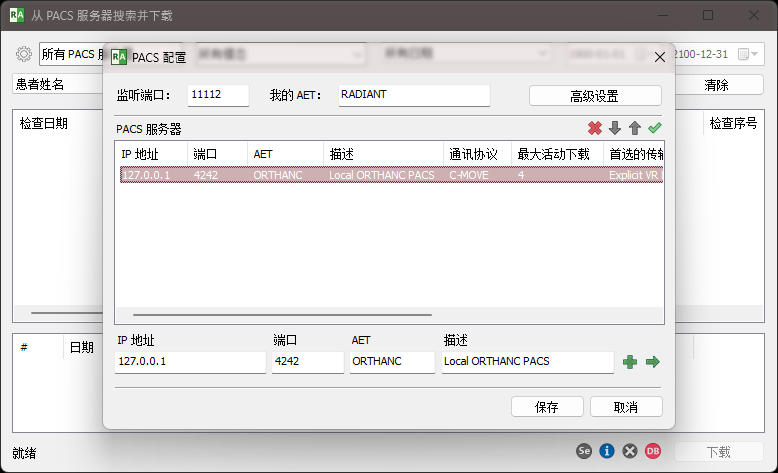Viewport: 778px width, 473px height.
Task: Click 患者姓名 search field
Action: coord(58,84)
